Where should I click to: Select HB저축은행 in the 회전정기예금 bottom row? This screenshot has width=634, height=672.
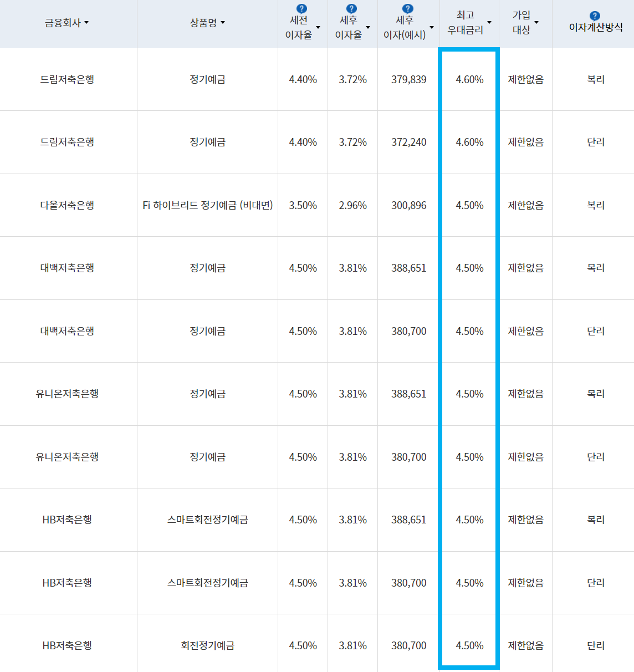67,645
